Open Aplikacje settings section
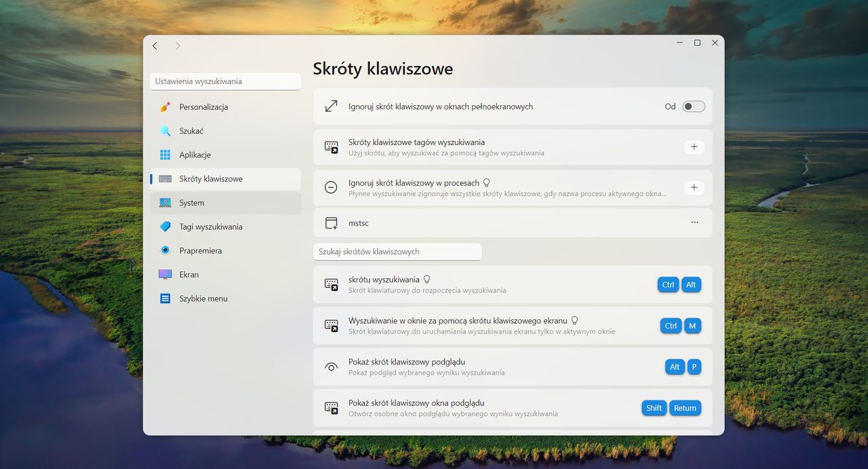Image resolution: width=868 pixels, height=469 pixels. click(225, 155)
